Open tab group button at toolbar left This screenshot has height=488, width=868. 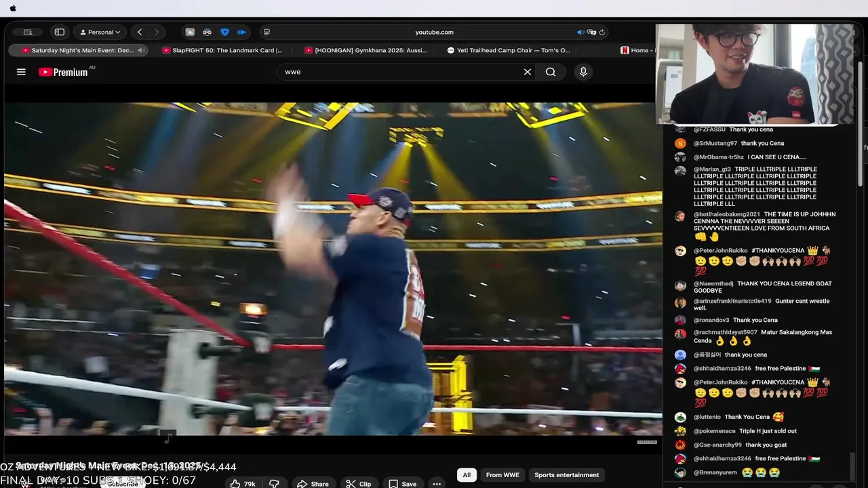[x=28, y=32]
